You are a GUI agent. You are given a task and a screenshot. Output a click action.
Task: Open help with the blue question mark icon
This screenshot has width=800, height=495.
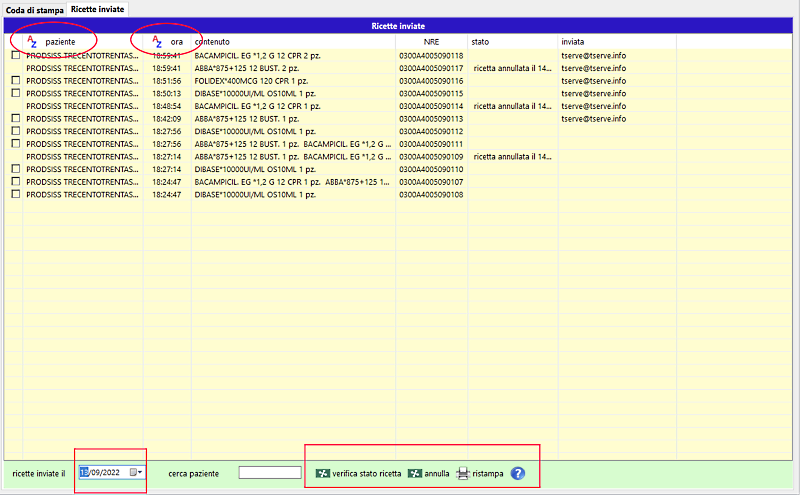pos(518,473)
